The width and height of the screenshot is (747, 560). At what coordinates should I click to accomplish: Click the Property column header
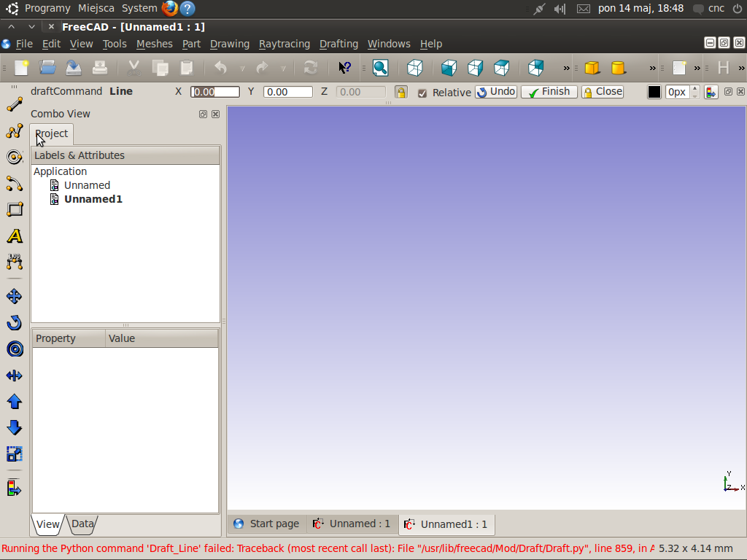69,338
